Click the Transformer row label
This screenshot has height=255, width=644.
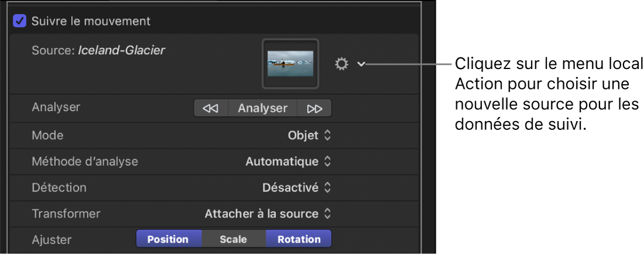pos(66,214)
